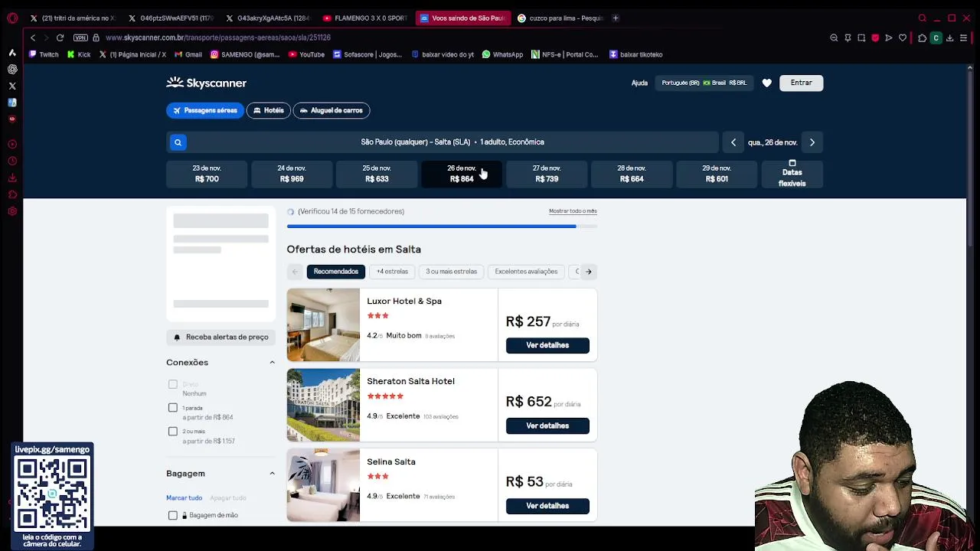980x551 pixels.
Task: Click Luxor Hotel & Spa thumbnail
Action: pyautogui.click(x=323, y=324)
